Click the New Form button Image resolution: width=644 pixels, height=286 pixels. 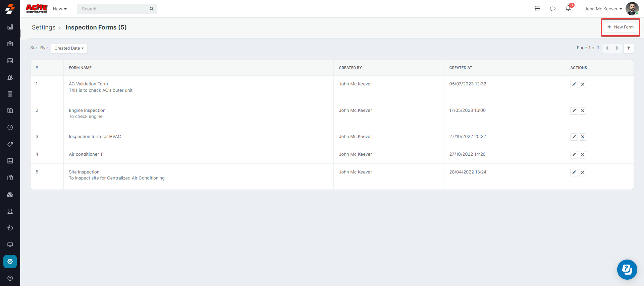[620, 27]
